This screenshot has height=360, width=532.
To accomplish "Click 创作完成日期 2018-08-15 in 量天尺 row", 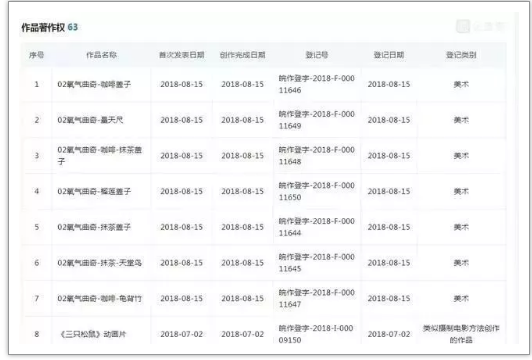I will [243, 120].
